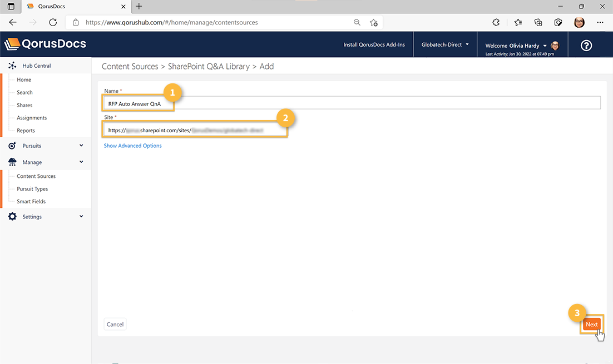Open browser settings and more menu
Screen dimensions: 613x364
(600, 22)
